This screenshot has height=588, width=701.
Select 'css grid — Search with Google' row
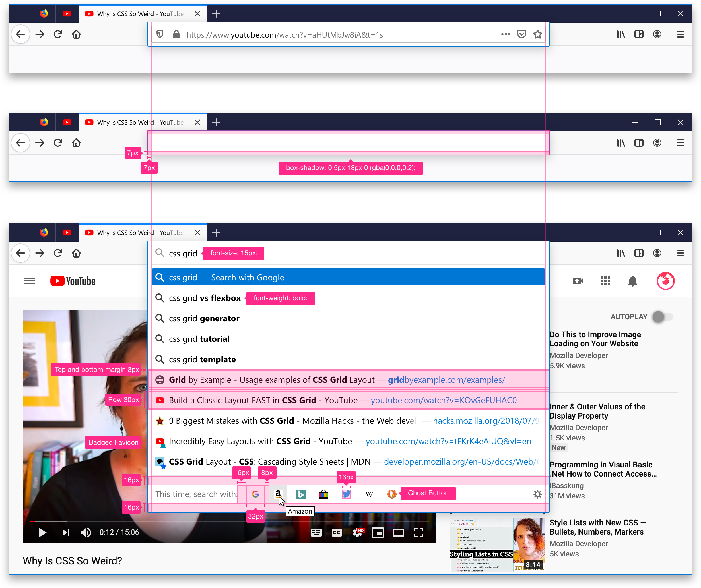click(x=349, y=277)
